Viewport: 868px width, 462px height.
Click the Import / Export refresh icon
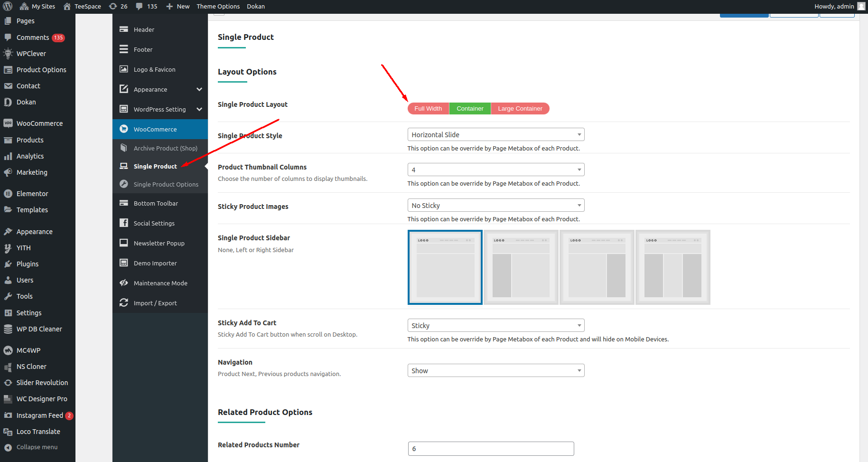(x=124, y=302)
